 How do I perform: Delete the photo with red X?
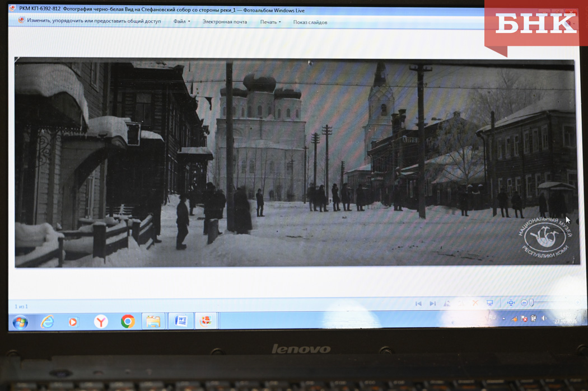pos(475,303)
